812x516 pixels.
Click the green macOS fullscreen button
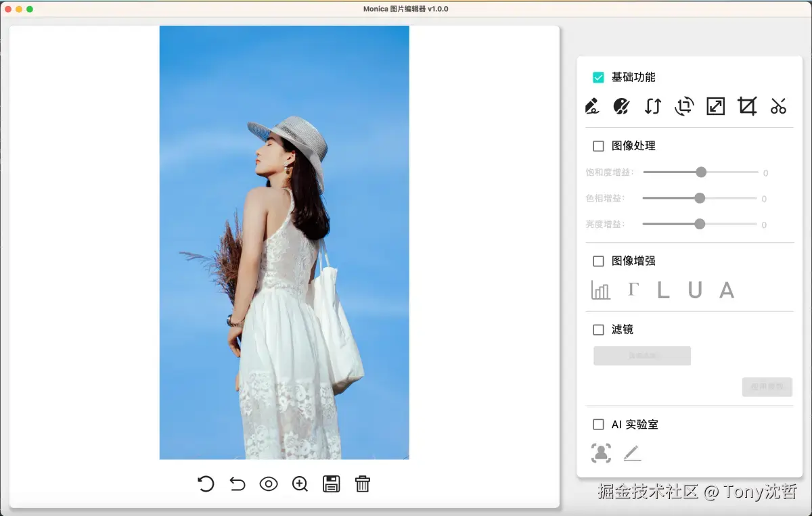30,9
